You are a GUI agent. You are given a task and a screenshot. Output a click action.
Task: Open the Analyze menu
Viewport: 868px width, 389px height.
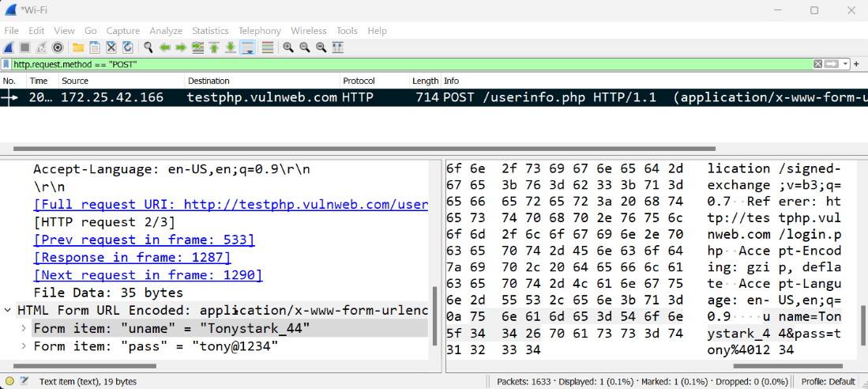166,31
